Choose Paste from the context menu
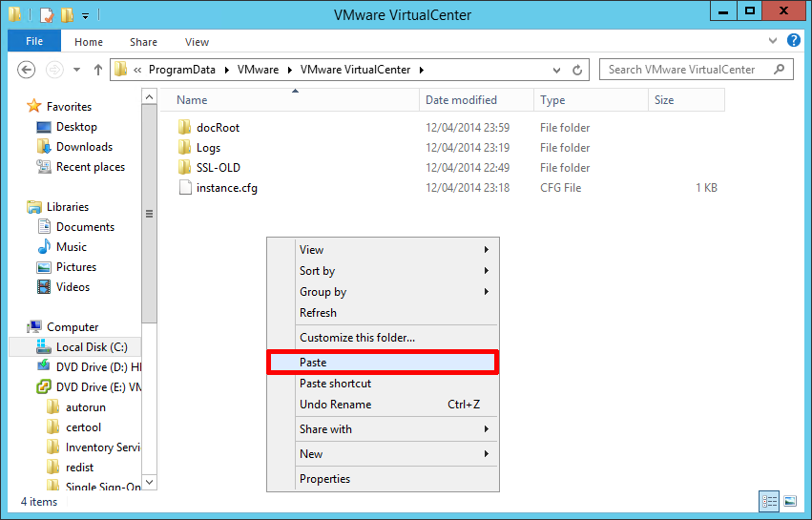812x520 pixels. 383,362
